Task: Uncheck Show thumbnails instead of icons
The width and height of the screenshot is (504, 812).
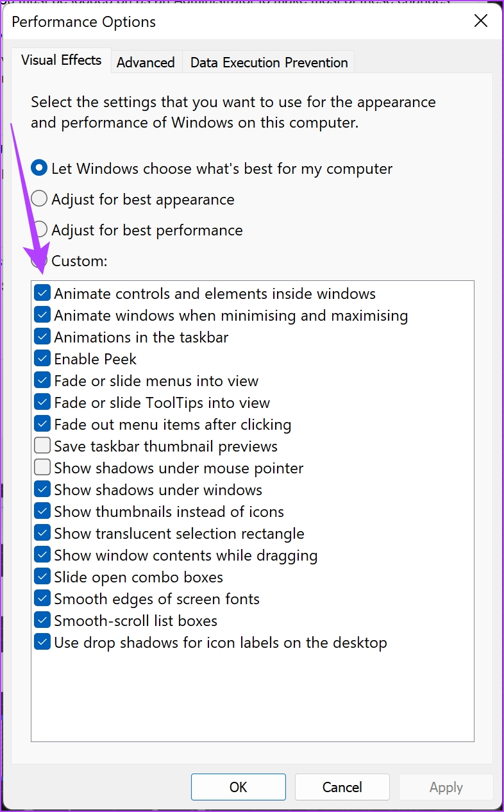Action: click(x=42, y=512)
